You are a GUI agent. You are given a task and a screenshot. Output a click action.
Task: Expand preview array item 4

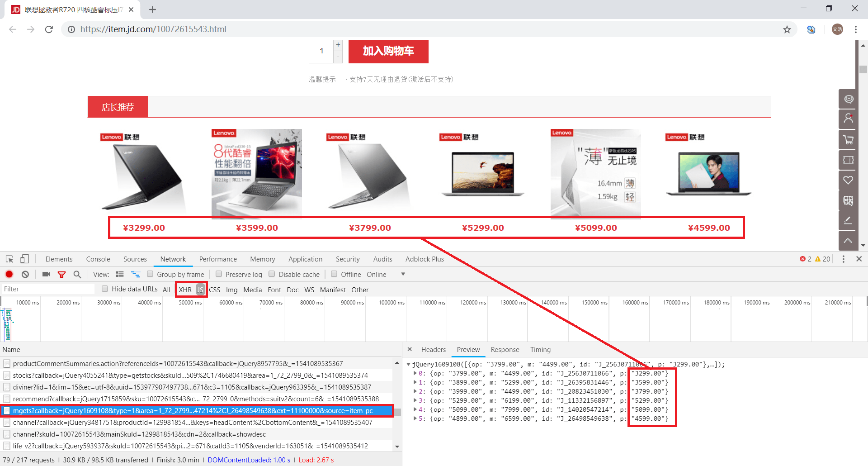[415, 409]
